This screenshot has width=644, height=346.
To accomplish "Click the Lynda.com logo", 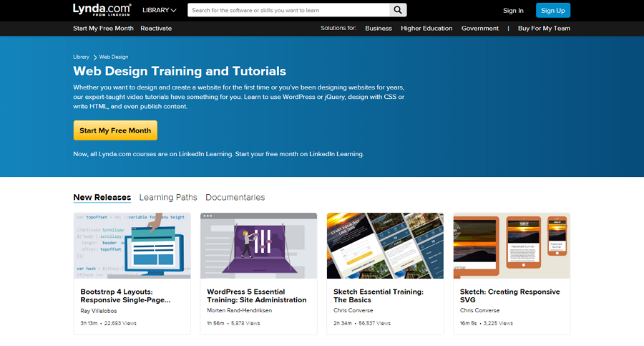I will coord(102,9).
